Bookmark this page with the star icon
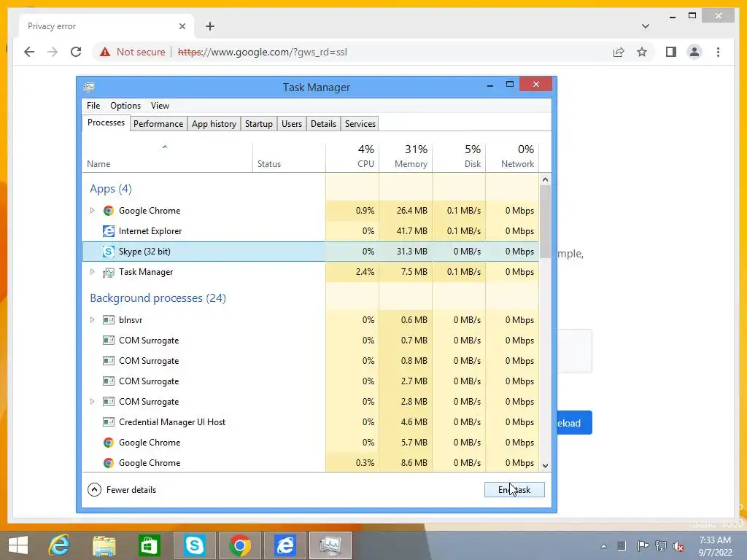747x560 pixels. tap(642, 52)
